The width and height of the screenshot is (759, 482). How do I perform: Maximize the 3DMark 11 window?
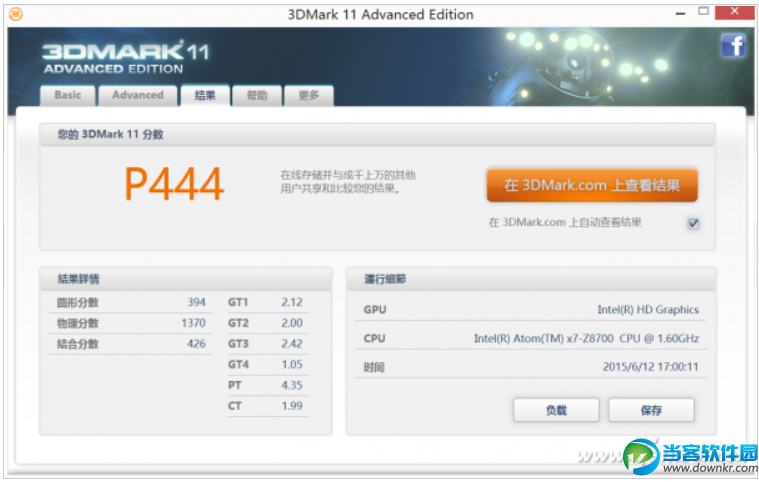(x=703, y=12)
